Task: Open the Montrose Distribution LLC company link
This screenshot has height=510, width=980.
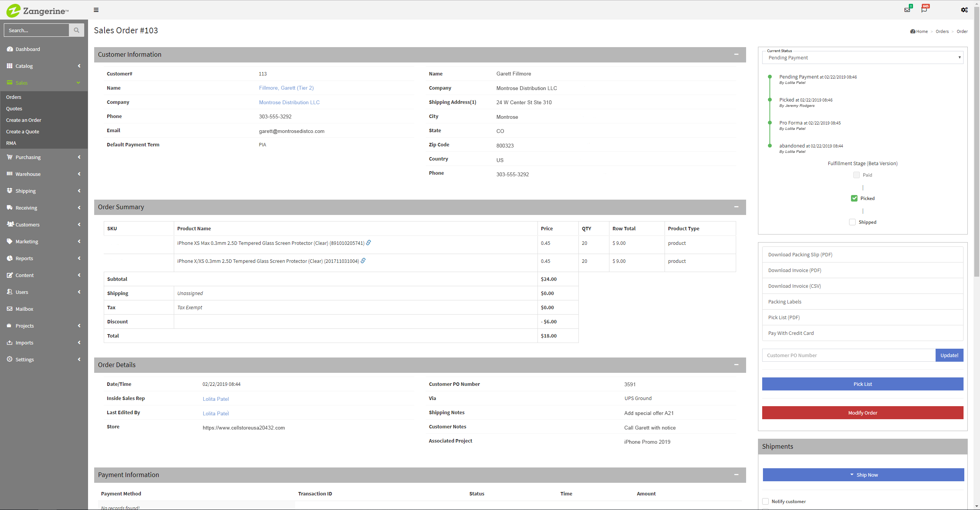Action: 289,102
